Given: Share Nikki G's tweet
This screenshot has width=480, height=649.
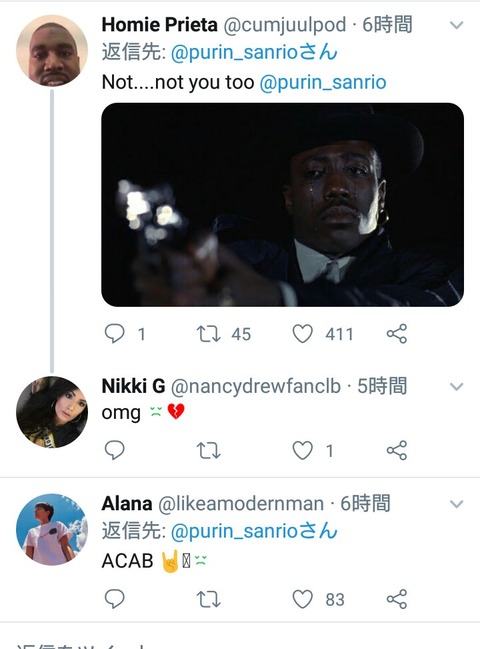Looking at the screenshot, I should 397,450.
